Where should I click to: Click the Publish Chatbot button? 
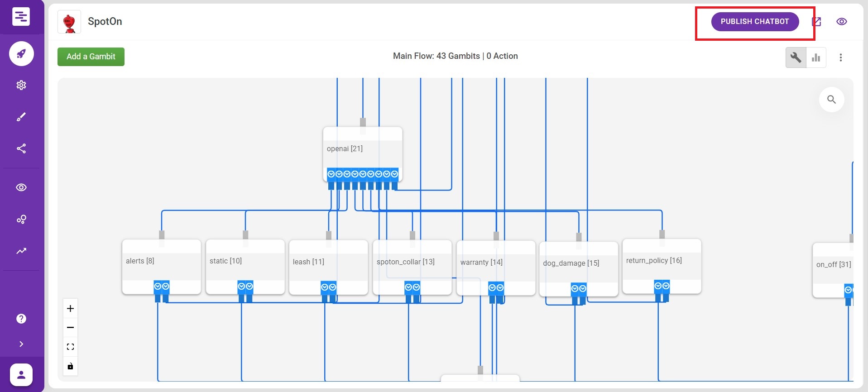click(755, 22)
